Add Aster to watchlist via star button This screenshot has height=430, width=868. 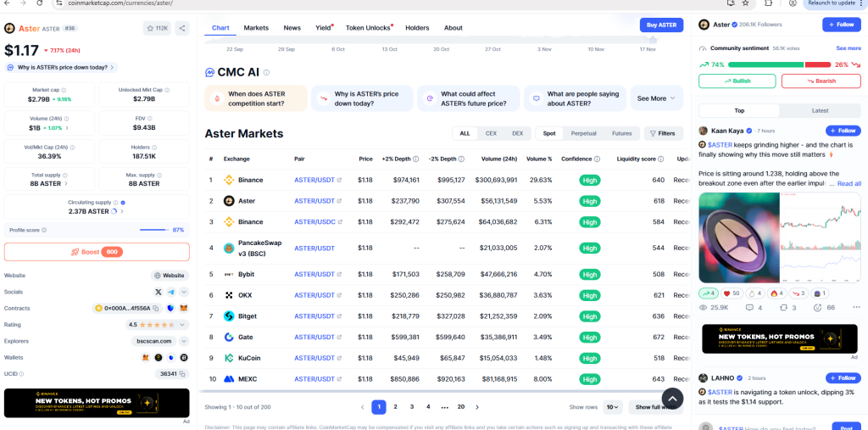pos(156,28)
